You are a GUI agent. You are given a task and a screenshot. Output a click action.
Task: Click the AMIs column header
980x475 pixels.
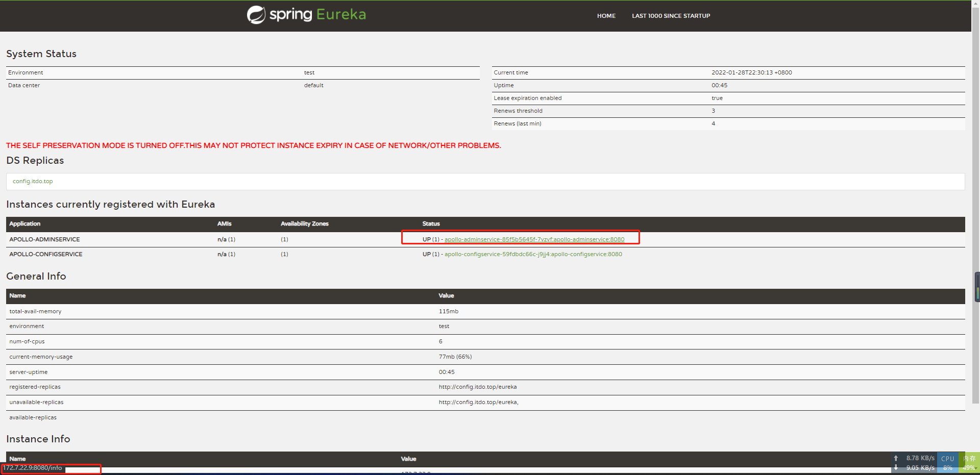224,223
